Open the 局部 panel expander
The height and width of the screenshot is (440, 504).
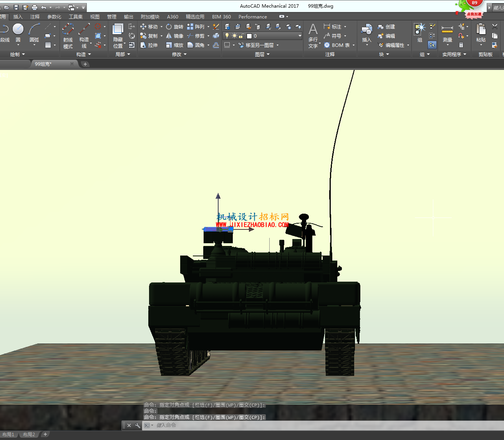pyautogui.click(x=123, y=55)
